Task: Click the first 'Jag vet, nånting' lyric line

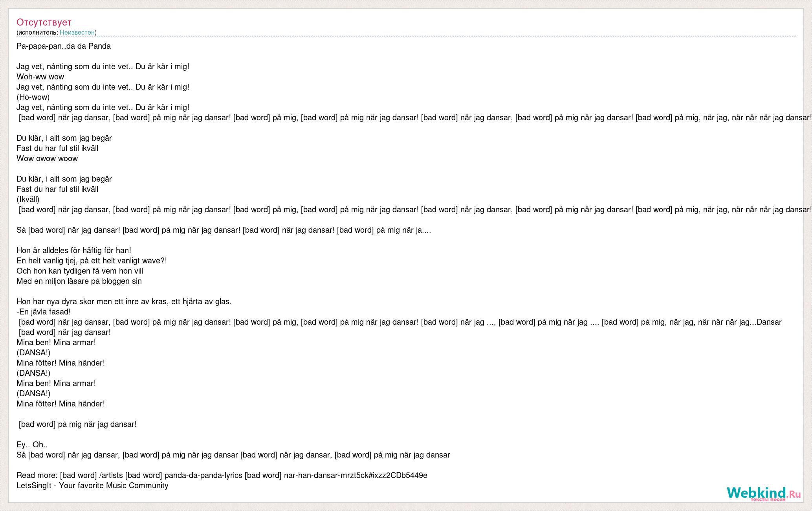Action: pyautogui.click(x=103, y=66)
